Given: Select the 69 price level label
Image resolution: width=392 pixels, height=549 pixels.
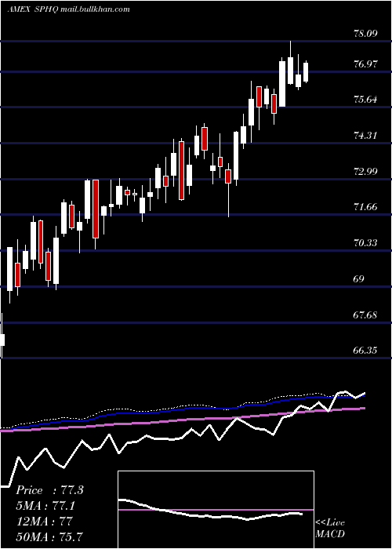Looking at the screenshot, I should click(359, 279).
